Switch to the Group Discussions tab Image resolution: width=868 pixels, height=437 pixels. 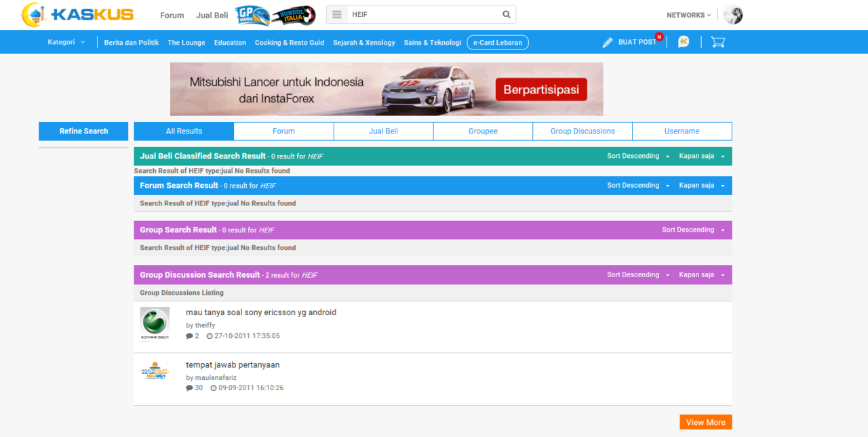583,131
